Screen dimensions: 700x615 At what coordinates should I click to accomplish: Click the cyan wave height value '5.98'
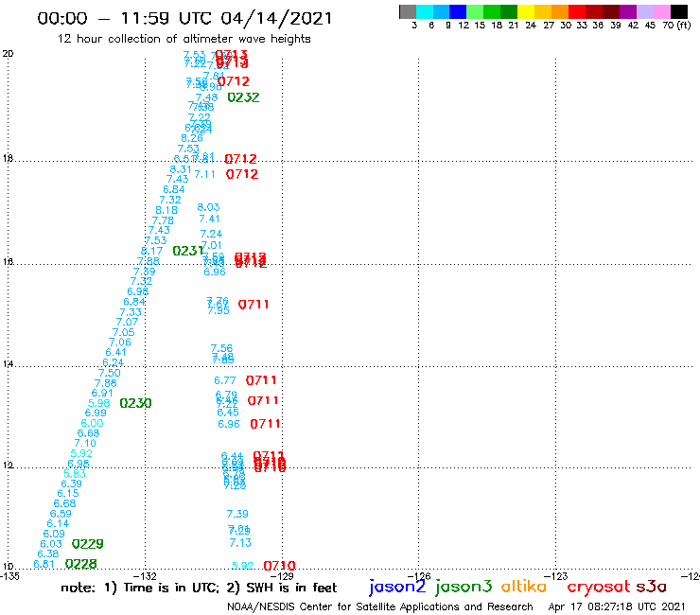(98, 403)
